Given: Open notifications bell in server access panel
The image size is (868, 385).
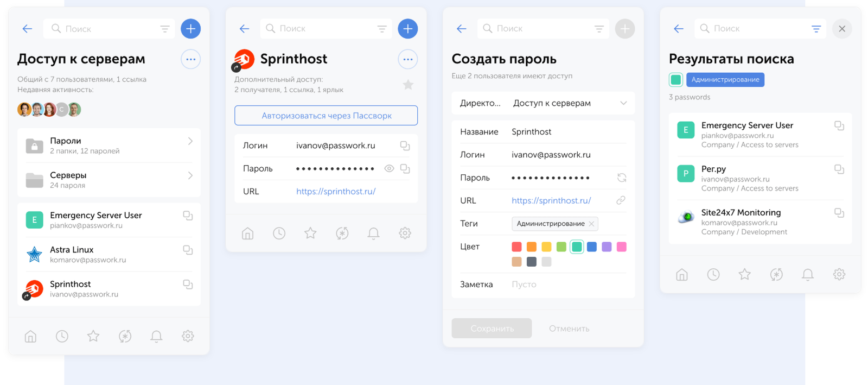Looking at the screenshot, I should click(156, 336).
